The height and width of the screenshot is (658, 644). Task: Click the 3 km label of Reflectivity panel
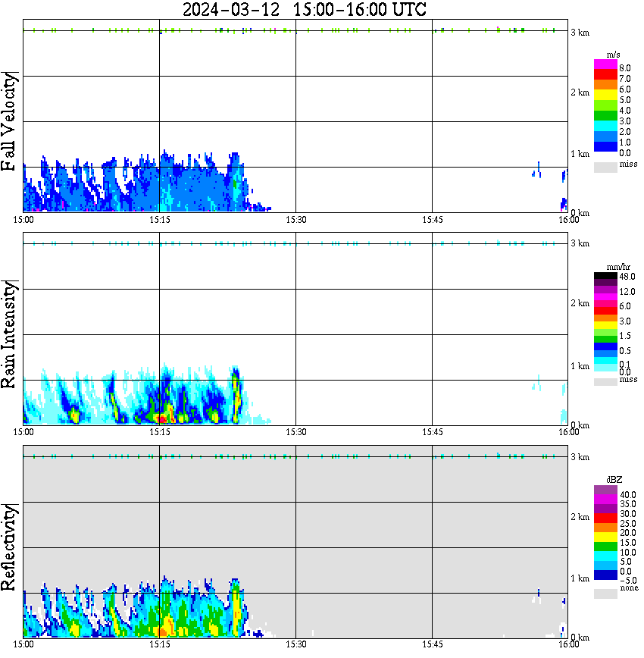[x=580, y=457]
